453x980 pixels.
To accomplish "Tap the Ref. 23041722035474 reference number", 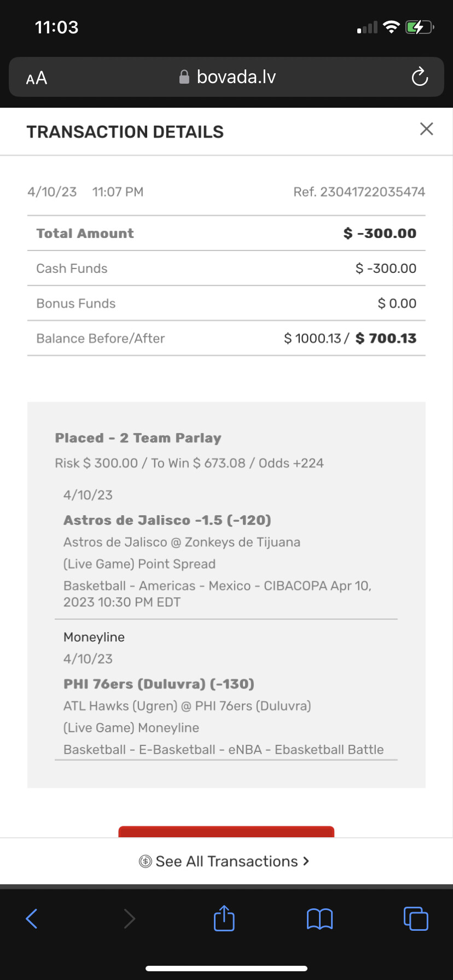I will [x=359, y=192].
